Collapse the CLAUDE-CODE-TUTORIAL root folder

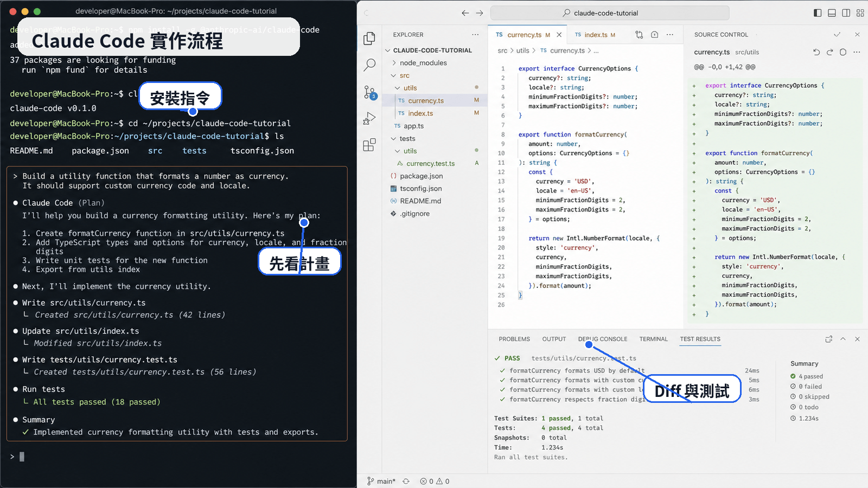click(388, 50)
